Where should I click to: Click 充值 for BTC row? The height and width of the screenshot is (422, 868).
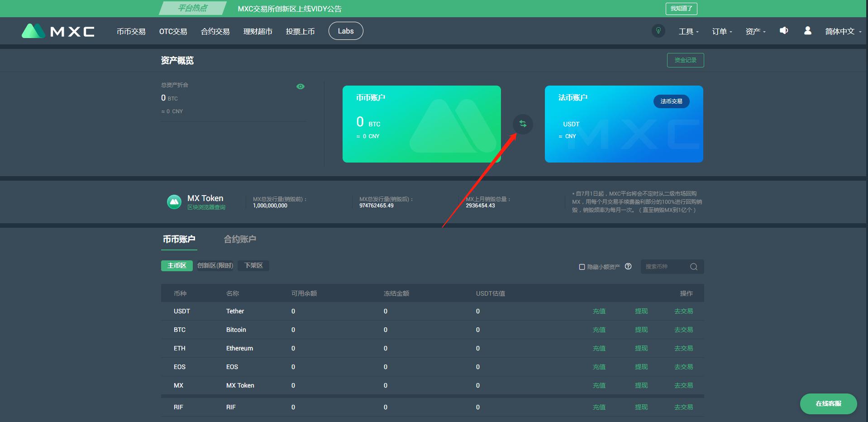pos(599,330)
